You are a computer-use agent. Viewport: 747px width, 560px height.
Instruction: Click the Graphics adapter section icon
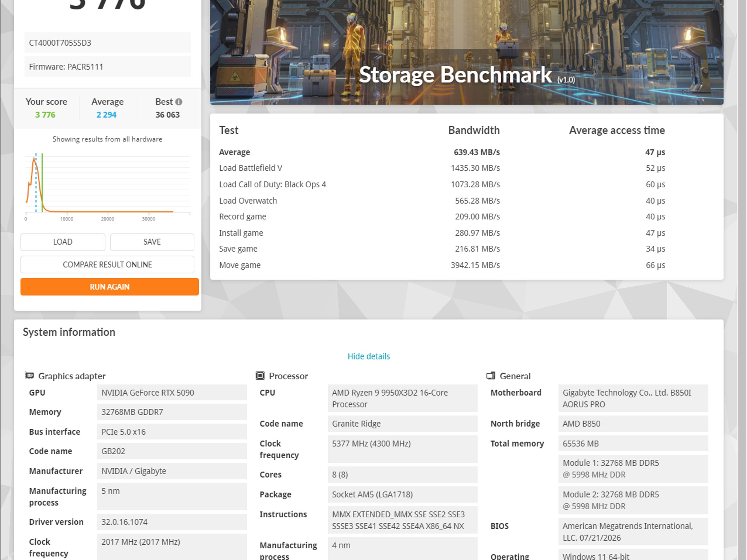[30, 376]
